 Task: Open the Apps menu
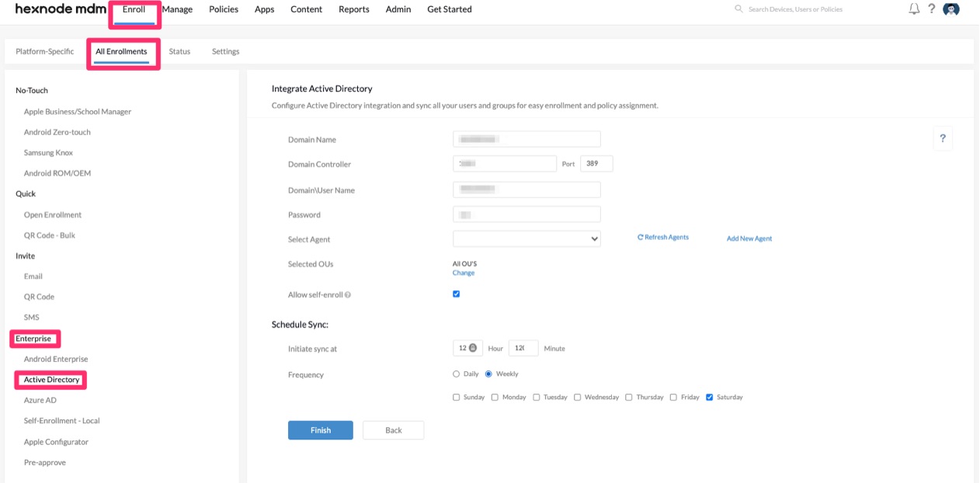point(265,9)
